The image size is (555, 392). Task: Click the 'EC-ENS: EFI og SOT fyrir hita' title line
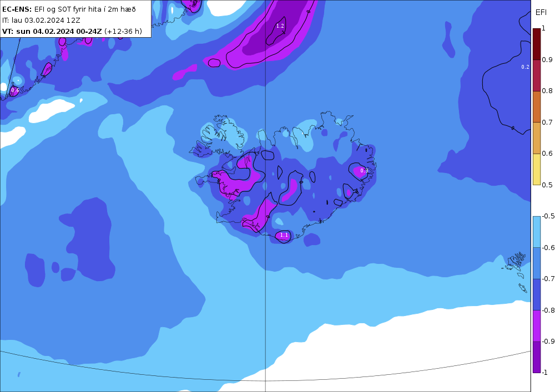coord(69,9)
